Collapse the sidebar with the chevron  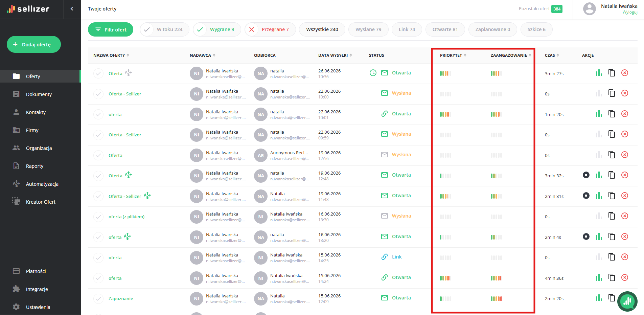click(x=72, y=9)
